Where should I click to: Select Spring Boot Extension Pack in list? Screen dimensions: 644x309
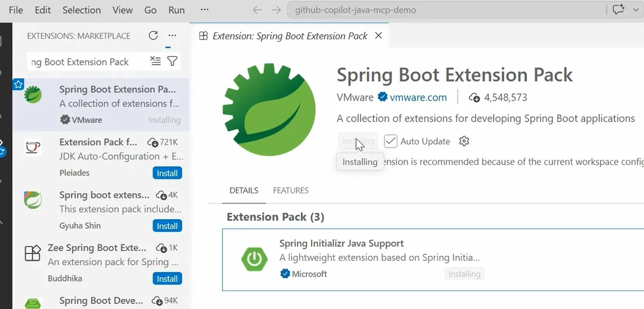point(101,104)
